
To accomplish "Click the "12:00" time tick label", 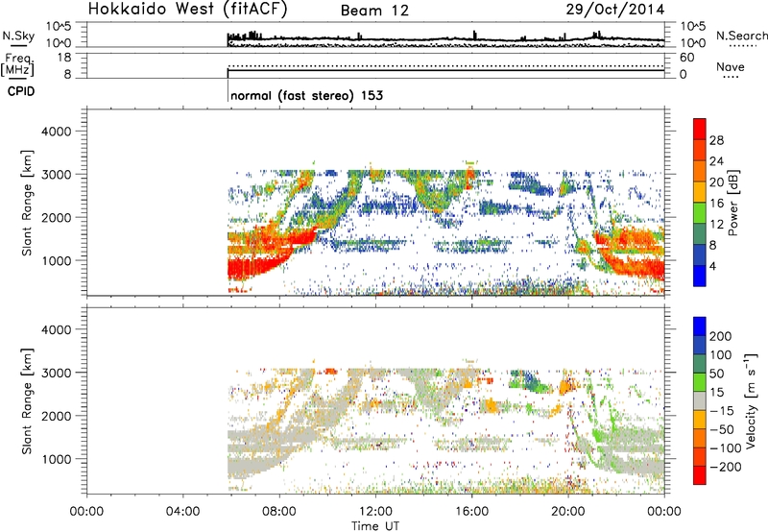I will click(x=375, y=512).
